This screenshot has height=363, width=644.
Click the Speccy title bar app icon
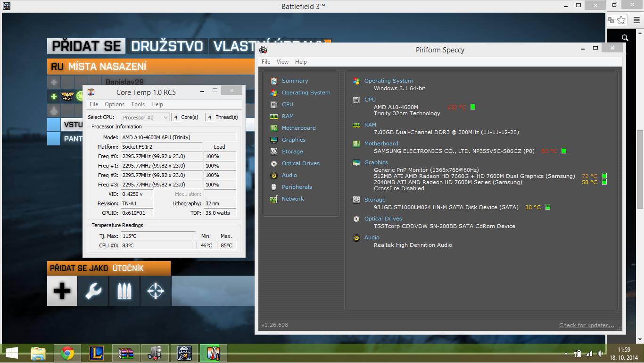tap(264, 50)
